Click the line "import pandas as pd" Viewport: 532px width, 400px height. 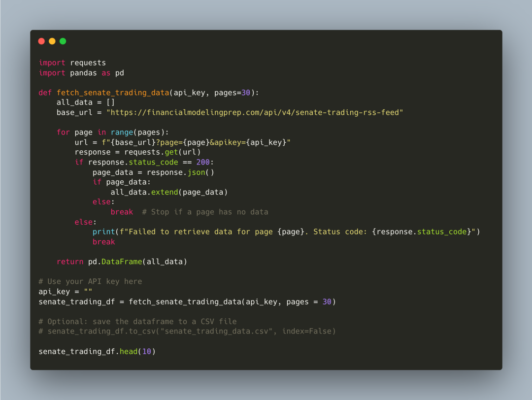(x=81, y=73)
